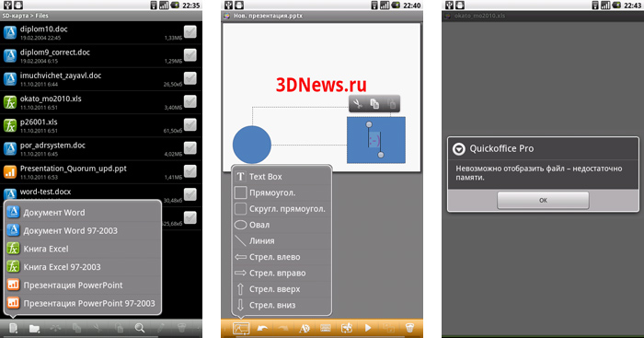Show the keyboard from presentation toolbar

pos(326,328)
